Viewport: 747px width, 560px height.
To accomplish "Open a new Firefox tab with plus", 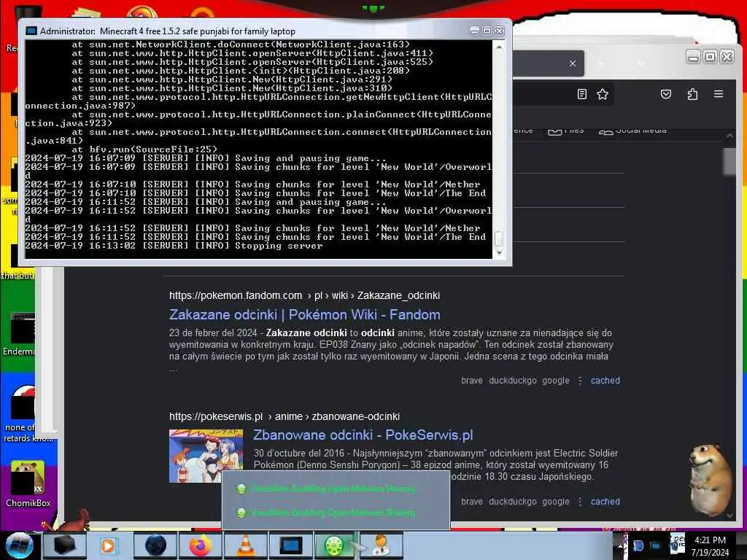I will [600, 63].
